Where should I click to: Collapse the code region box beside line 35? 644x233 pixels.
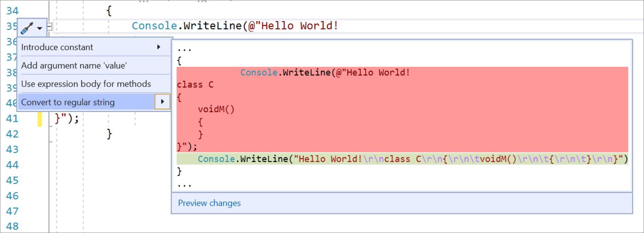click(49, 26)
